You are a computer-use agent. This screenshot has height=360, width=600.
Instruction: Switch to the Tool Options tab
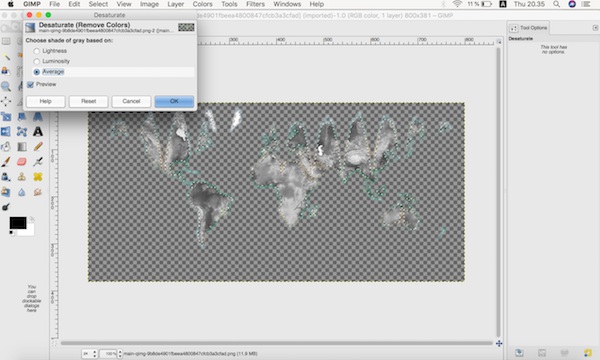(528, 28)
